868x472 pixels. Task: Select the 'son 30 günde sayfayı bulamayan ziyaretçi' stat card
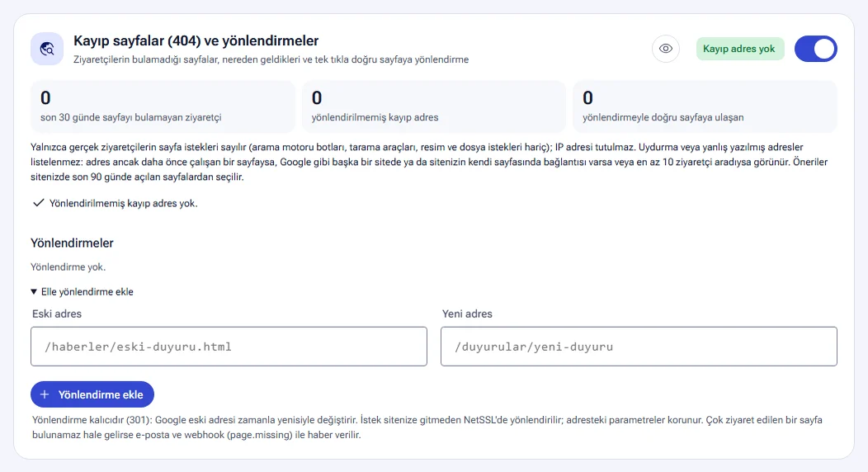(x=163, y=106)
